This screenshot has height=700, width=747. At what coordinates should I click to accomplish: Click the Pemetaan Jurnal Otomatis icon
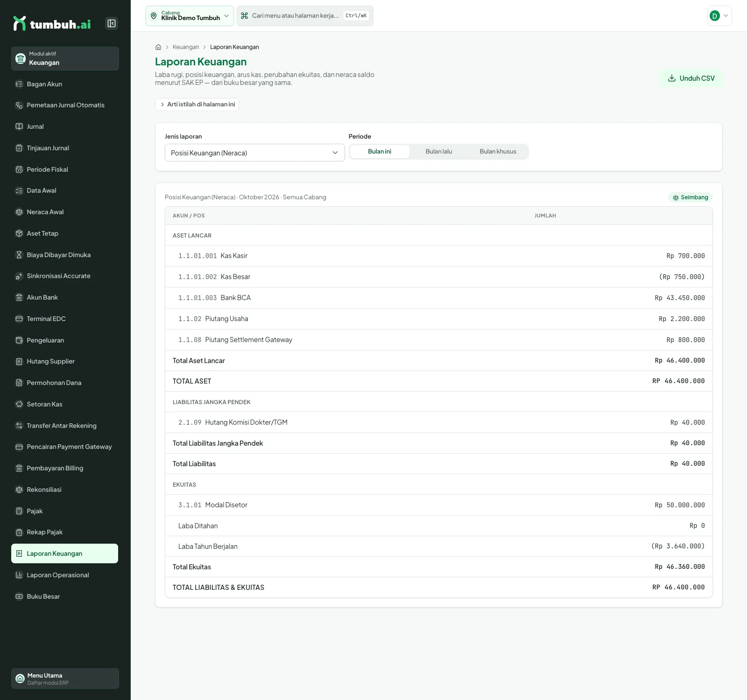click(19, 105)
